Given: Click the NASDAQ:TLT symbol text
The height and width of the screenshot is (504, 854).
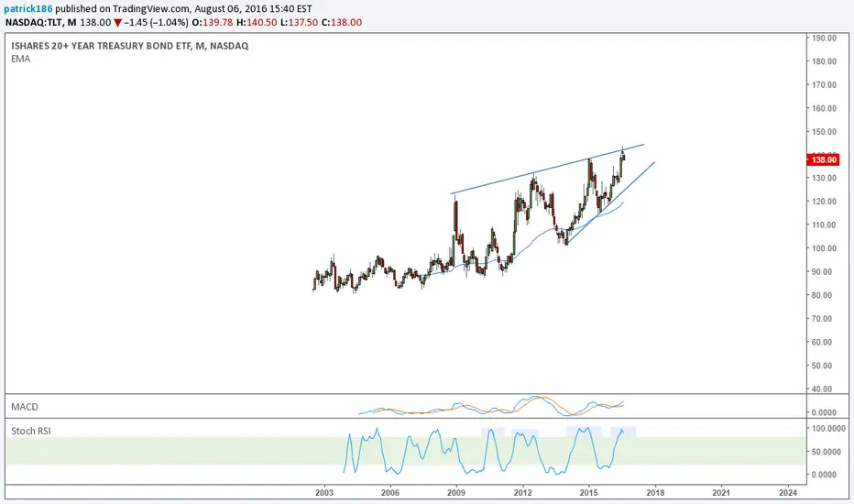Looking at the screenshot, I should coord(33,22).
